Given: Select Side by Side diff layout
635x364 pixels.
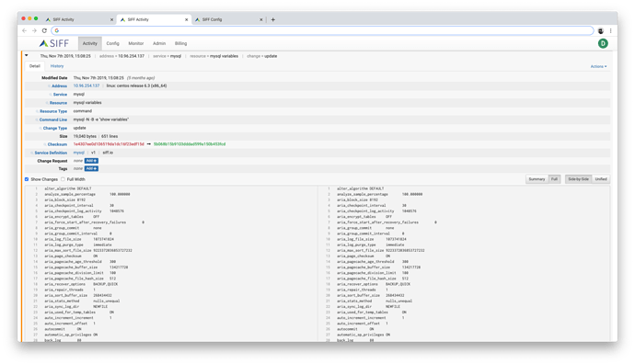Looking at the screenshot, I should (578, 179).
